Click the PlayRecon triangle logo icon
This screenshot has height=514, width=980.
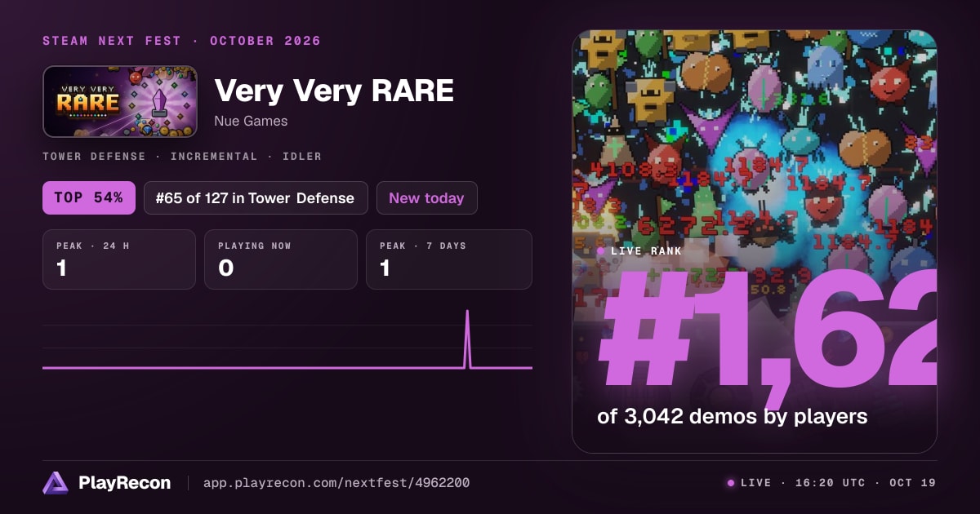(56, 483)
